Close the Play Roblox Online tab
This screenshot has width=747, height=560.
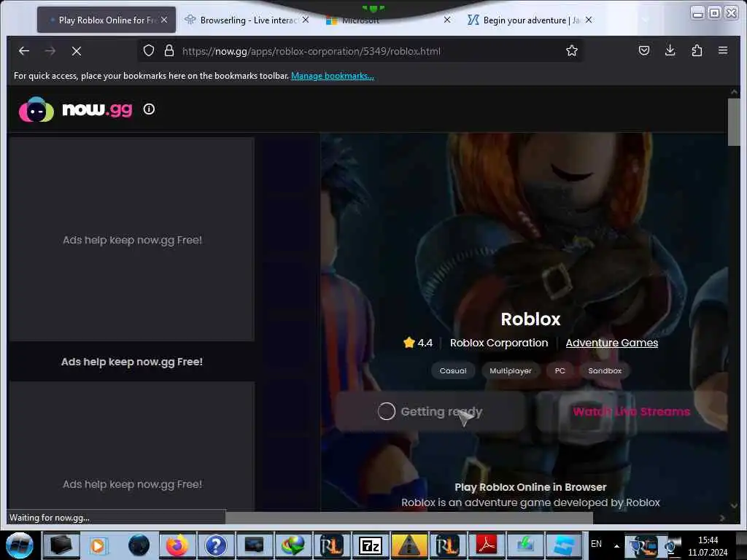click(x=164, y=20)
